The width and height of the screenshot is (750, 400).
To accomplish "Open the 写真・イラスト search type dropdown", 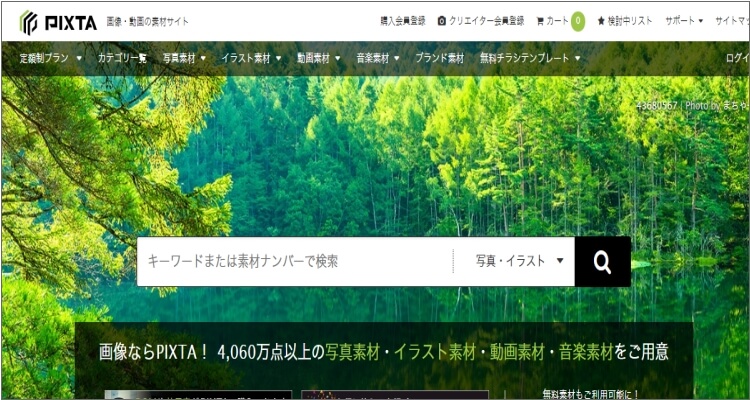I will coord(519,261).
